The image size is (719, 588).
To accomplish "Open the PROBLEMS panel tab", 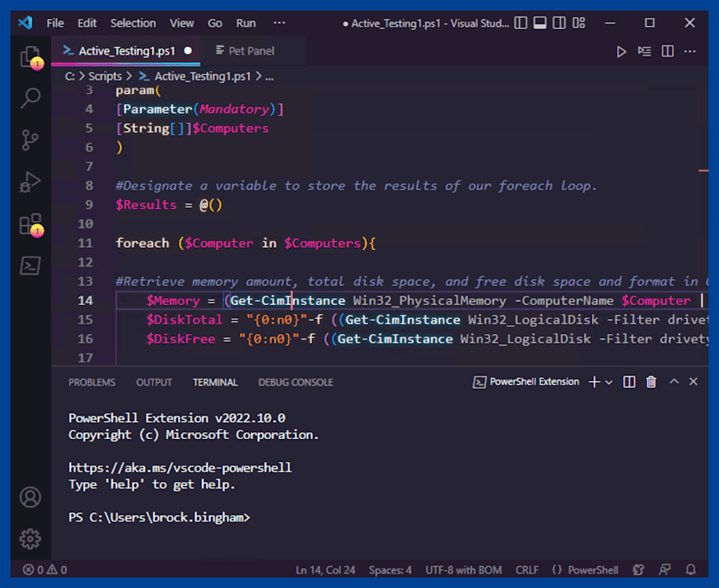I will [x=93, y=382].
